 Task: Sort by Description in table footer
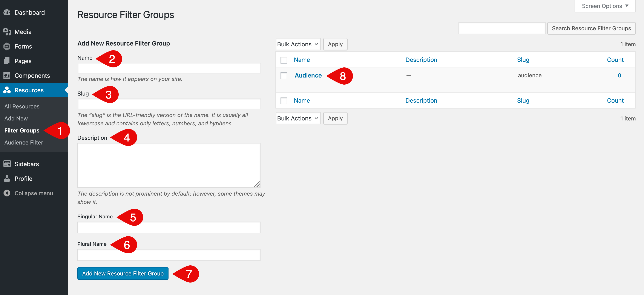click(x=421, y=100)
